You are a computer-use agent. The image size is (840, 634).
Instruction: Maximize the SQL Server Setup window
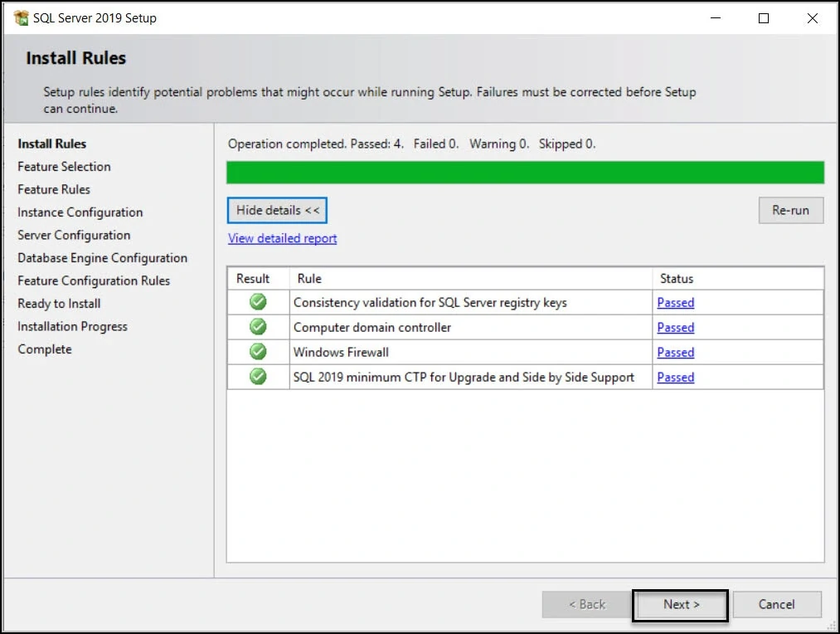click(x=764, y=17)
